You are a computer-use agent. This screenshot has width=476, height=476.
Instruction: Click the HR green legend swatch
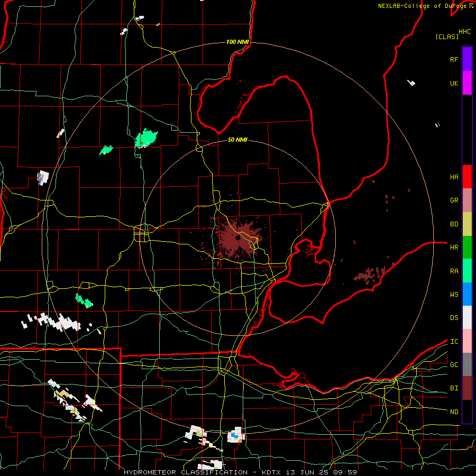467,248
